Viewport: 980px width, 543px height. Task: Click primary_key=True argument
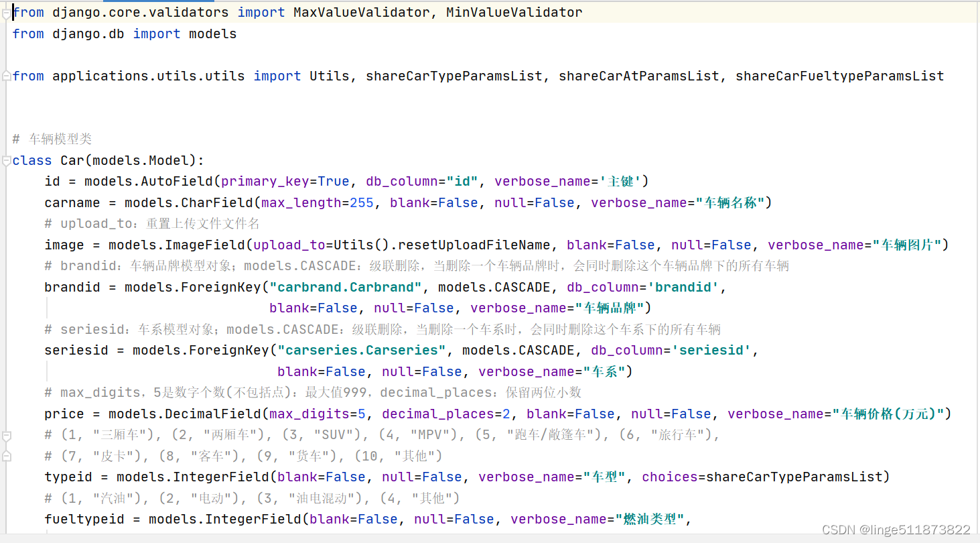pyautogui.click(x=285, y=182)
